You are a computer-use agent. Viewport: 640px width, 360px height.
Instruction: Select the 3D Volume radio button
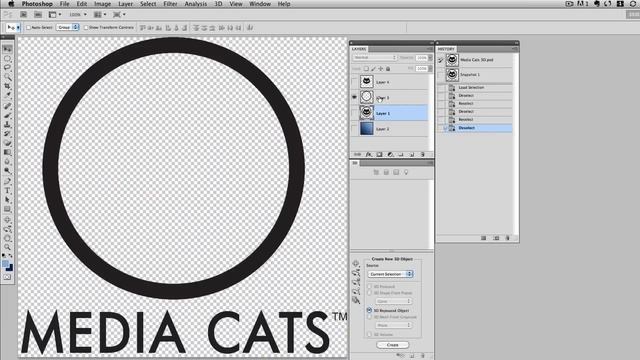pyautogui.click(x=369, y=334)
